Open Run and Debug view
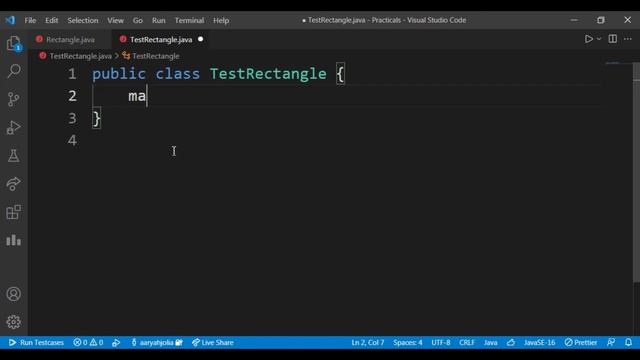Viewport: 640px width, 360px height. pyautogui.click(x=13, y=127)
